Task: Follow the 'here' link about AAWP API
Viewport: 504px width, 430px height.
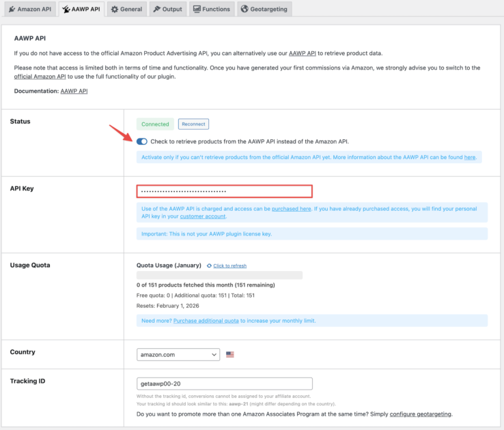Action: coord(470,158)
